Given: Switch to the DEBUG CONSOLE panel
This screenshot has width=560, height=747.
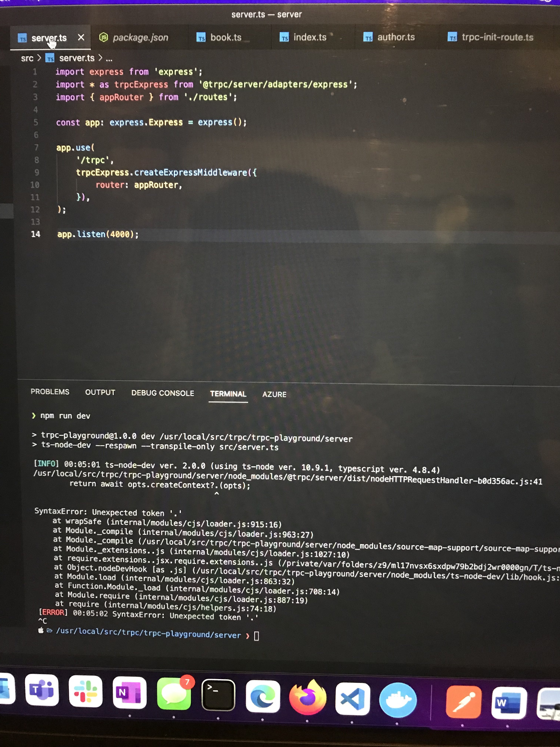Looking at the screenshot, I should click(163, 393).
